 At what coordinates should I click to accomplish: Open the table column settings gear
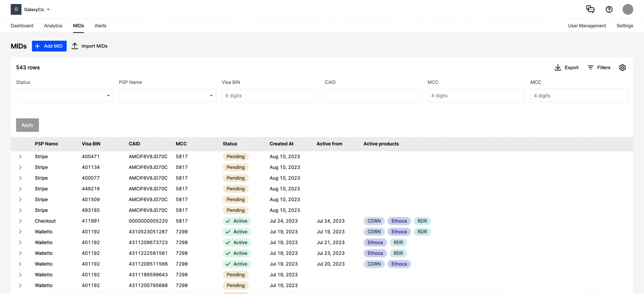623,67
